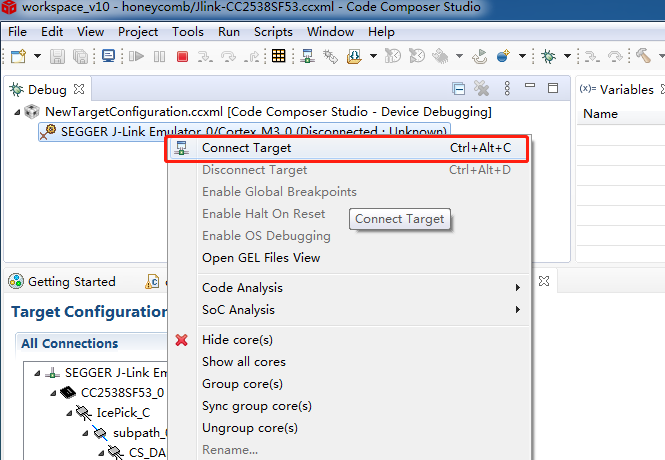Click the Load Program toolbar icon

[x=354, y=56]
